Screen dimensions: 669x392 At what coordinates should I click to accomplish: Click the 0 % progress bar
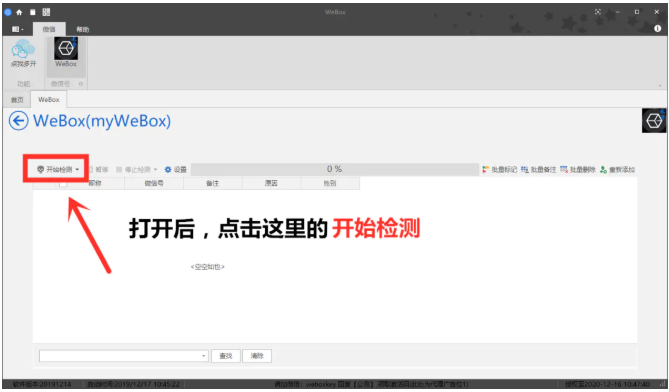coord(334,169)
